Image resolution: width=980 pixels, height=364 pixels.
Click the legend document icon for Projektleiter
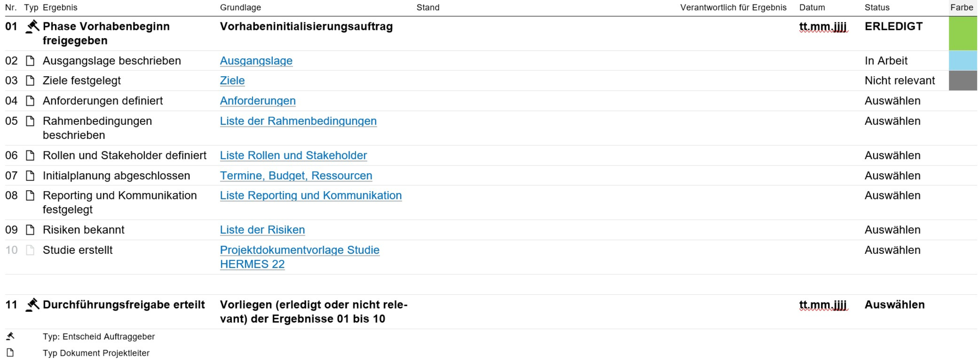tap(10, 353)
